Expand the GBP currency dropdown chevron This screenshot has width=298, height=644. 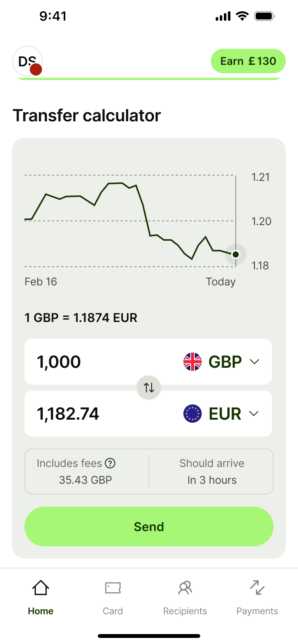pos(254,362)
